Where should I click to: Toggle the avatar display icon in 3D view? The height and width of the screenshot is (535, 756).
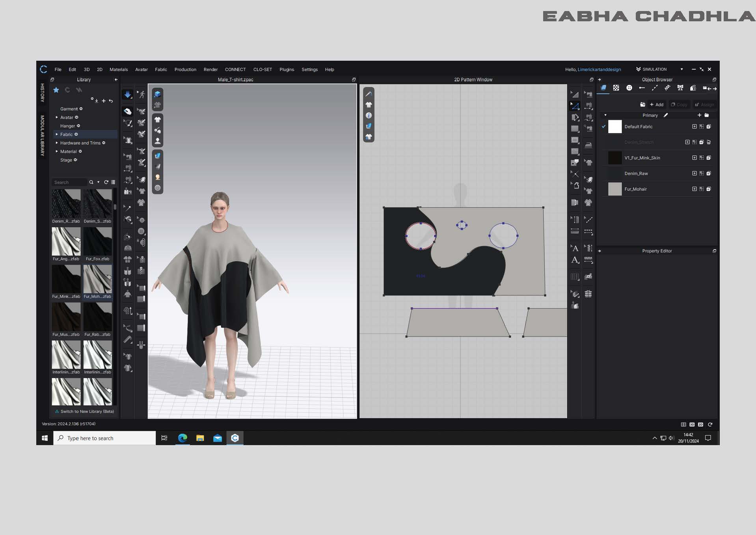(x=158, y=141)
